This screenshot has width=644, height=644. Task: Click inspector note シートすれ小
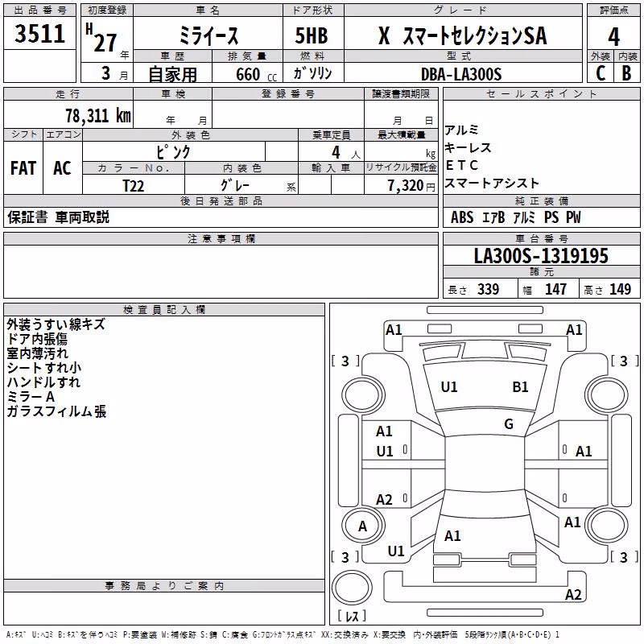click(44, 368)
